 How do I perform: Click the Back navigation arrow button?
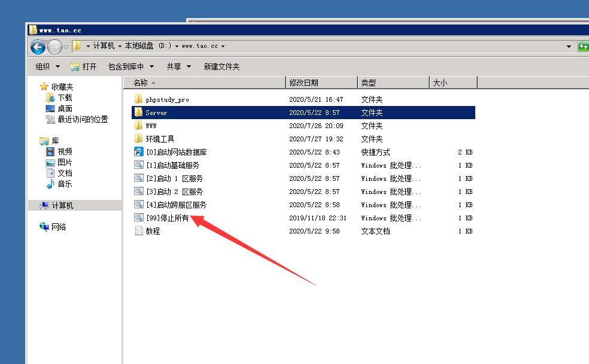[x=38, y=47]
